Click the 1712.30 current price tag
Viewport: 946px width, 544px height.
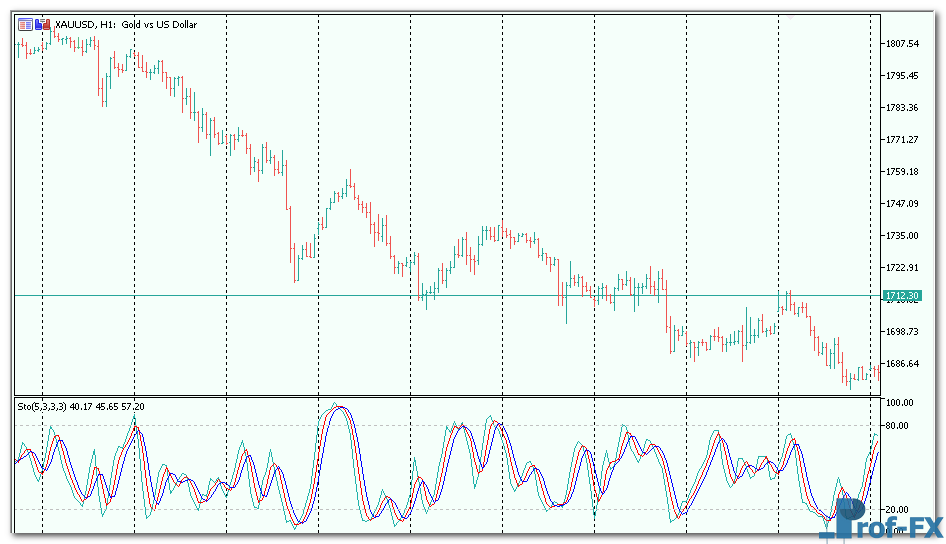(902, 296)
